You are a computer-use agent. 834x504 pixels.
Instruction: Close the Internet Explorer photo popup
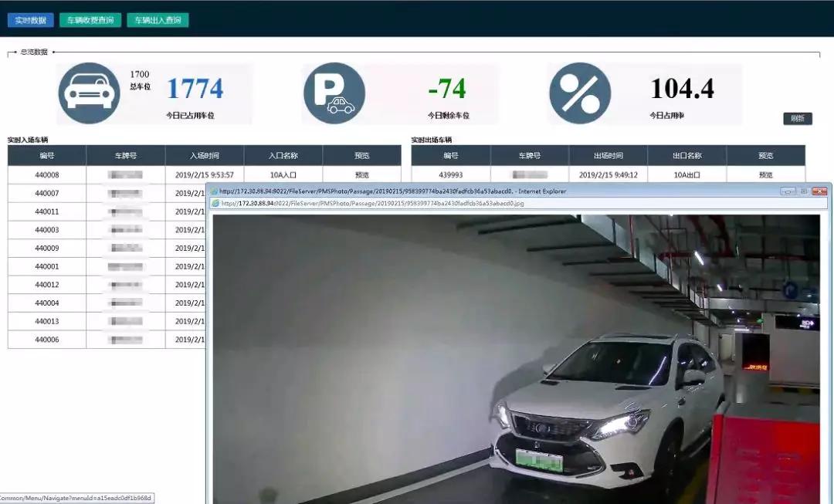click(819, 191)
